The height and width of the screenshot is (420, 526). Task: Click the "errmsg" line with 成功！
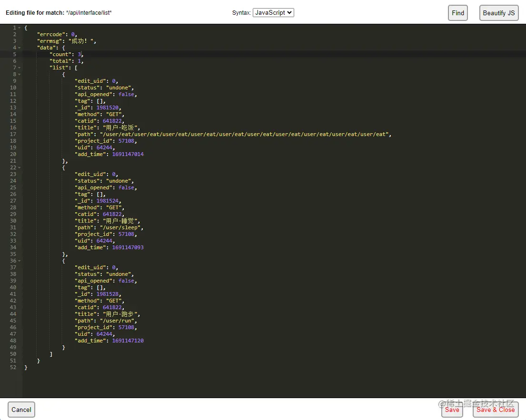tap(67, 41)
